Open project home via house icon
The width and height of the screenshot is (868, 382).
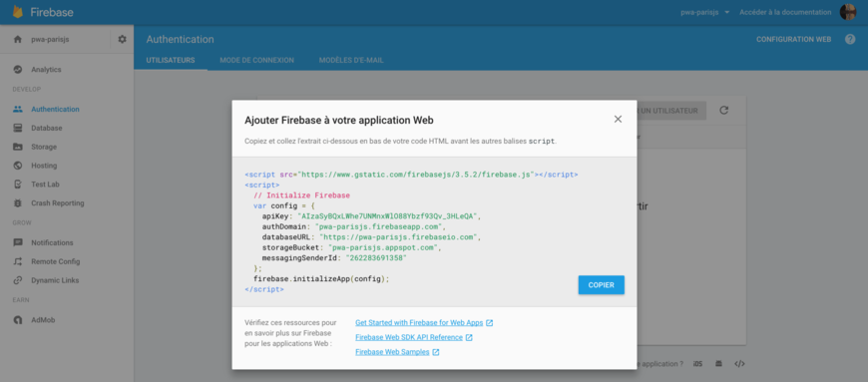pyautogui.click(x=18, y=39)
